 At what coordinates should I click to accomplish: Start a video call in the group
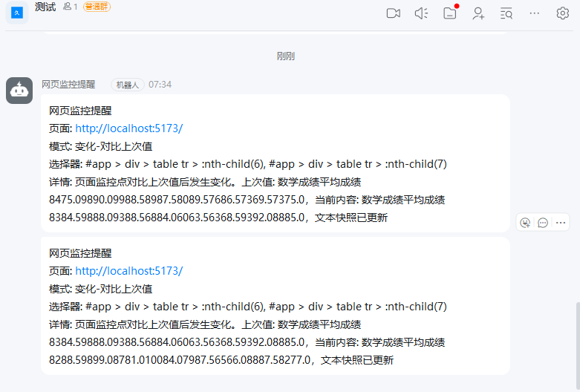(393, 13)
